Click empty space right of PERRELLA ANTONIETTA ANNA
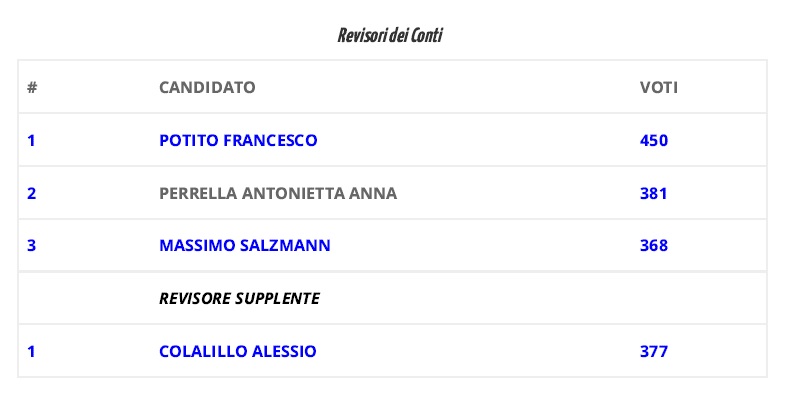Viewport: 799px width, 414px height. click(514, 193)
